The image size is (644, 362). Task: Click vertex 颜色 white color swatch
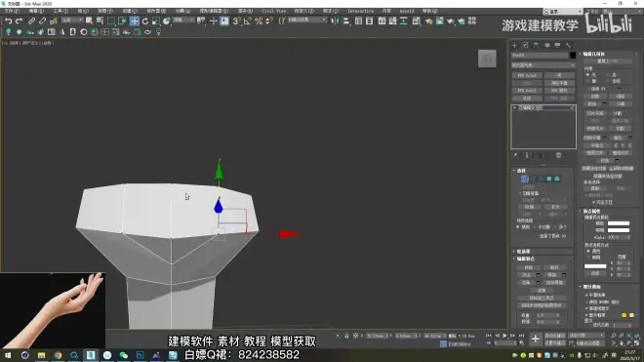pyautogui.click(x=619, y=223)
